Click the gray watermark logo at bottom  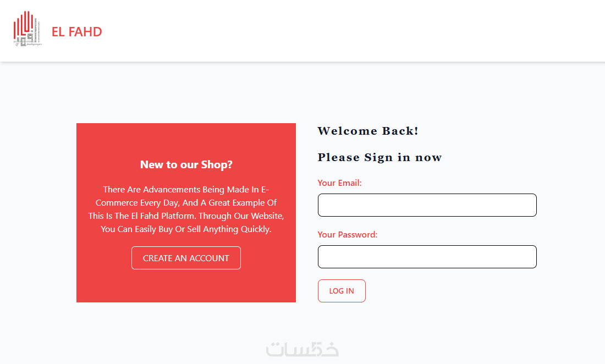click(x=302, y=349)
